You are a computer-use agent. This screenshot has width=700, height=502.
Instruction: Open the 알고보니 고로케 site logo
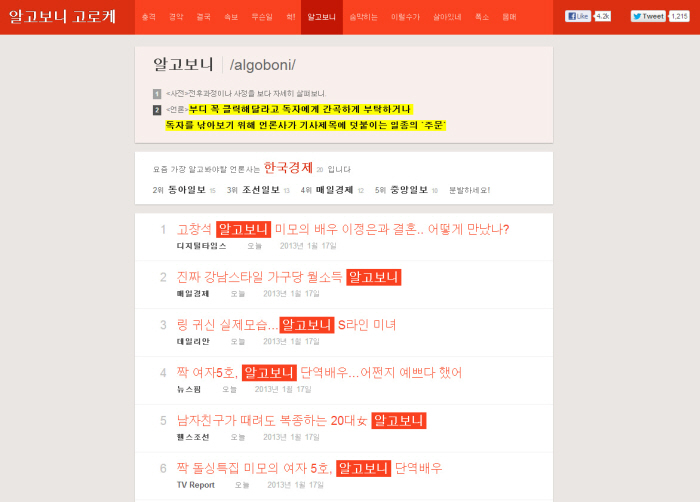(x=62, y=17)
